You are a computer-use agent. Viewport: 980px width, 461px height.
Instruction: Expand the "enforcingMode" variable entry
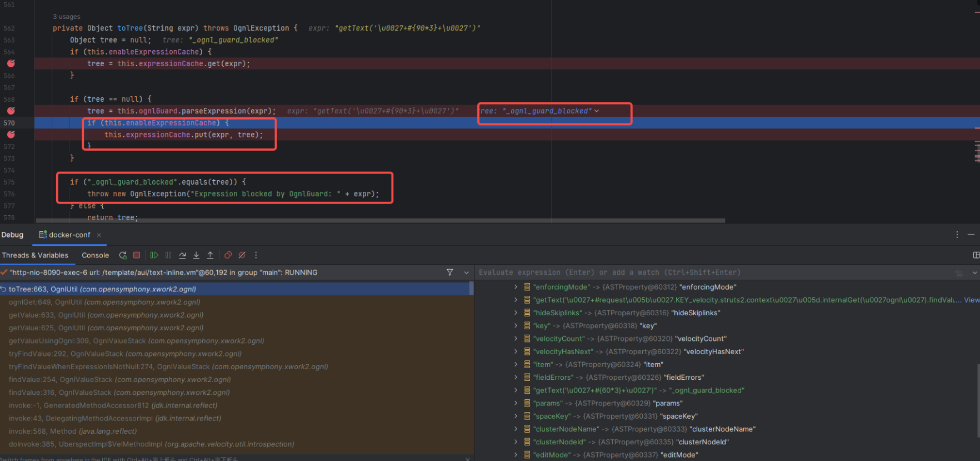click(516, 287)
